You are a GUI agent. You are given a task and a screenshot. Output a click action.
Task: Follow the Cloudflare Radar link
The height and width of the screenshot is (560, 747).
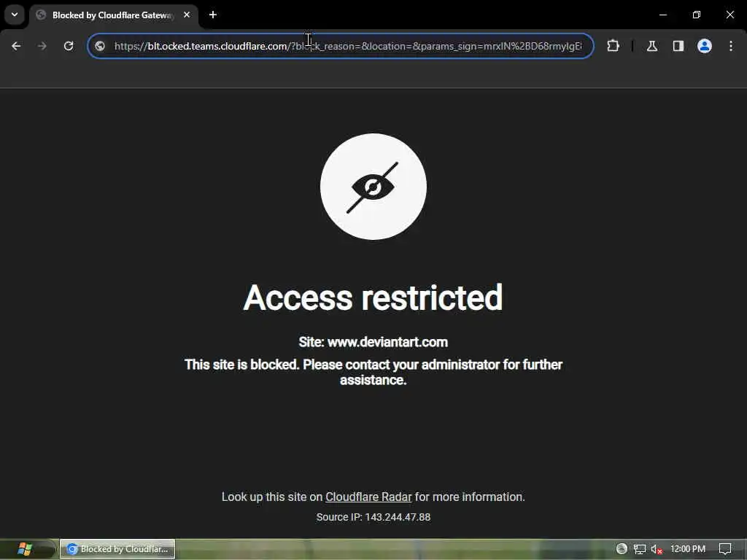click(x=368, y=497)
